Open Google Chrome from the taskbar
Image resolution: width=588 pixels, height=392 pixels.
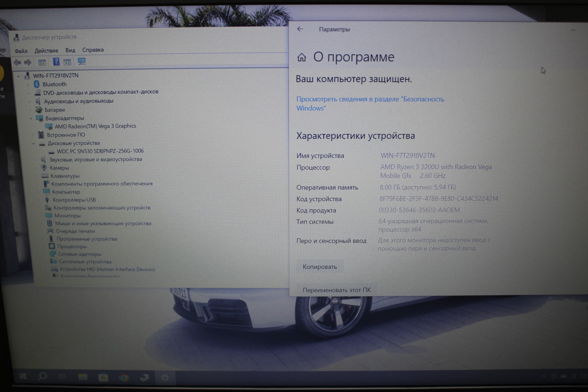tap(124, 377)
